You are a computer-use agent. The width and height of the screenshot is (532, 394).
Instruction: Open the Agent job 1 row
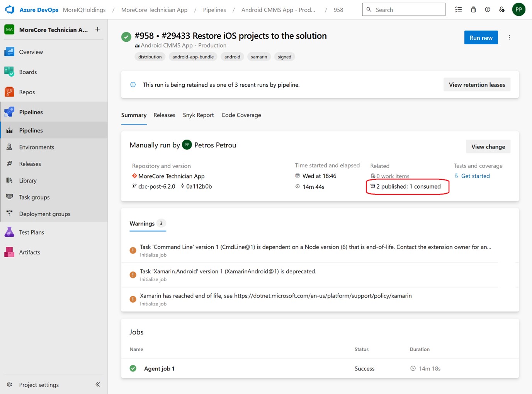pos(159,368)
